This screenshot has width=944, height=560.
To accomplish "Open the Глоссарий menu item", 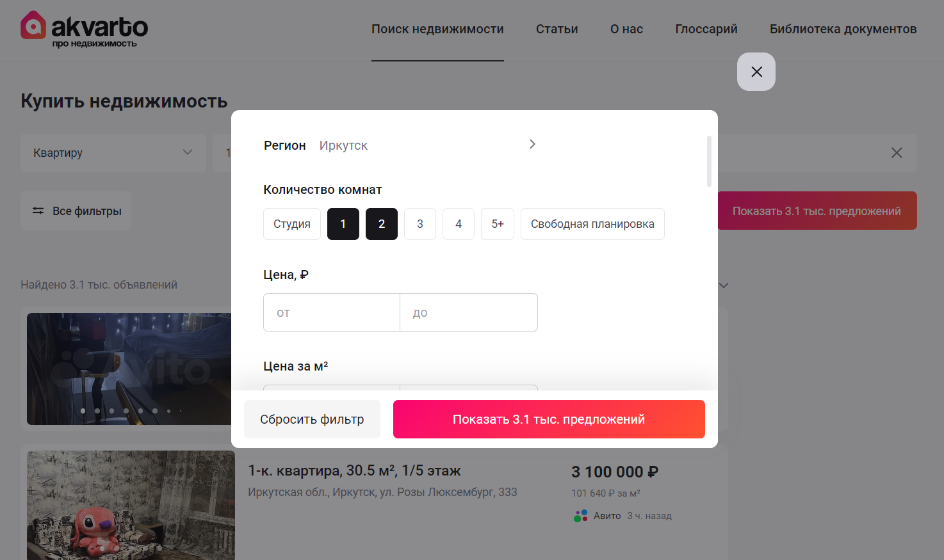I will tap(706, 29).
